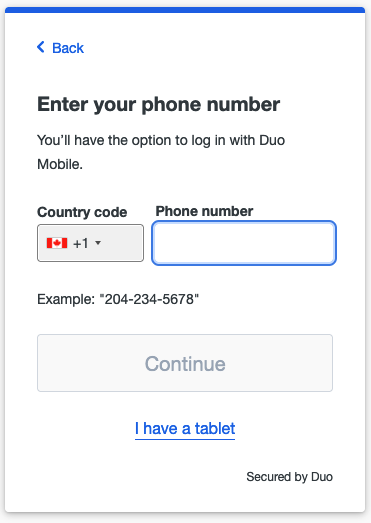This screenshot has width=371, height=523.
Task: Select the +1 country code text
Action: coord(81,243)
